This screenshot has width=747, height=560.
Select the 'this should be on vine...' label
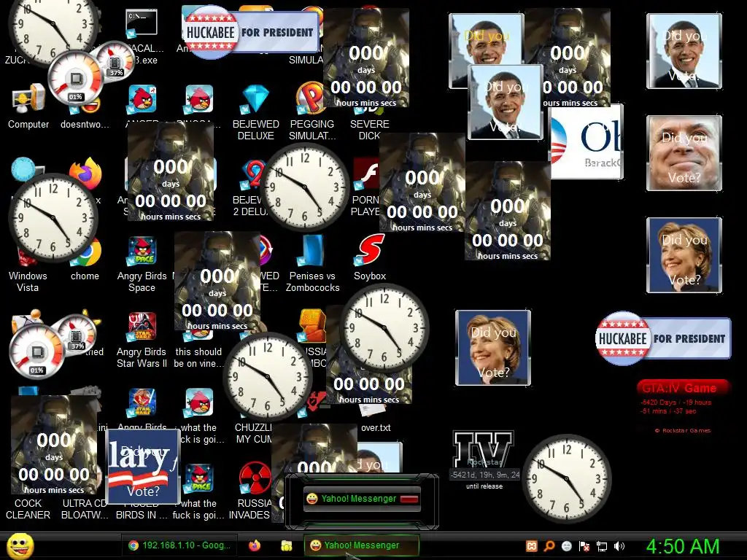click(198, 357)
